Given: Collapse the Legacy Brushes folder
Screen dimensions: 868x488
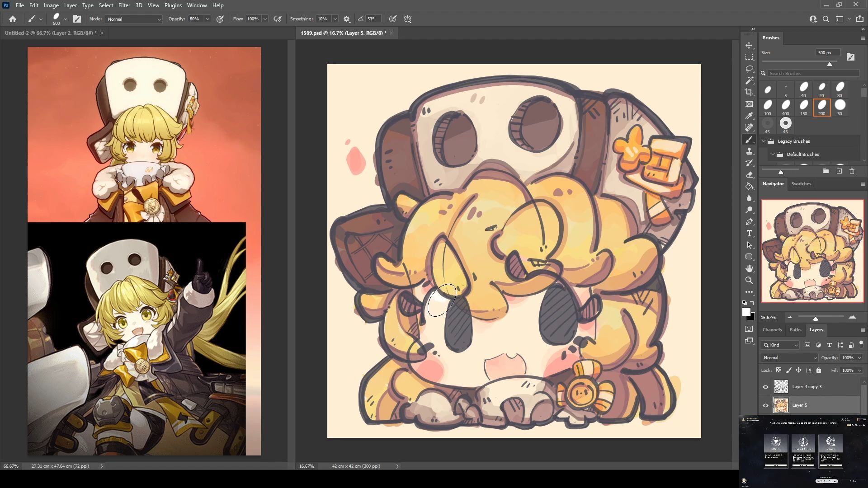Looking at the screenshot, I should 764,141.
